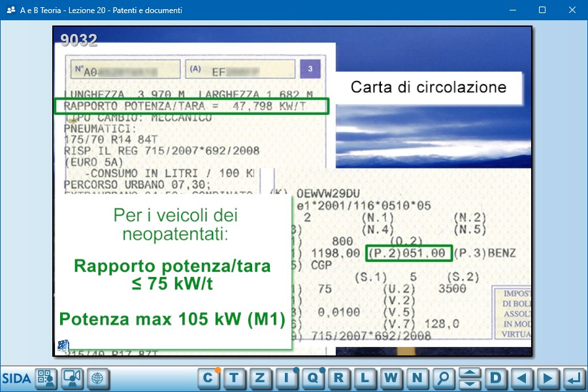This screenshot has height=392, width=588.
Task: Click the up/down arrows stepper button
Action: [470, 378]
